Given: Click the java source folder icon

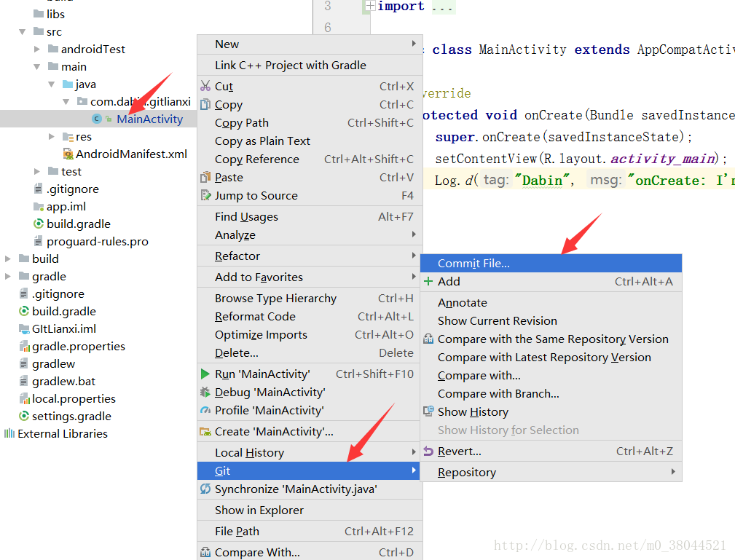Looking at the screenshot, I should (x=68, y=84).
